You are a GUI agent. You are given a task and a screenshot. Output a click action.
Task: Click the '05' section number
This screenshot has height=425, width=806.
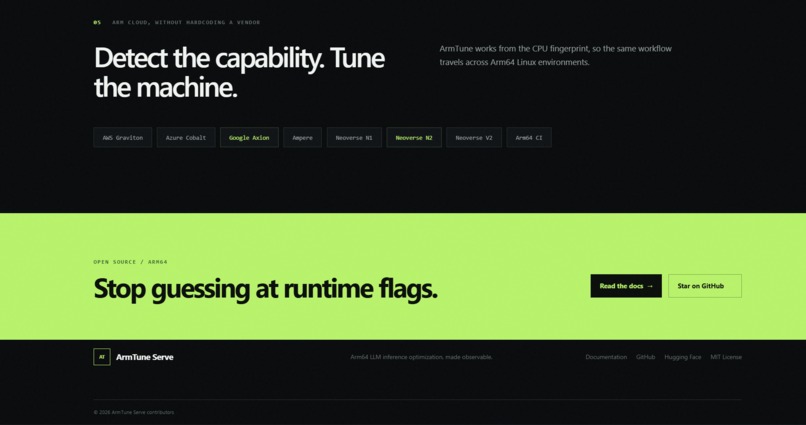pos(97,23)
